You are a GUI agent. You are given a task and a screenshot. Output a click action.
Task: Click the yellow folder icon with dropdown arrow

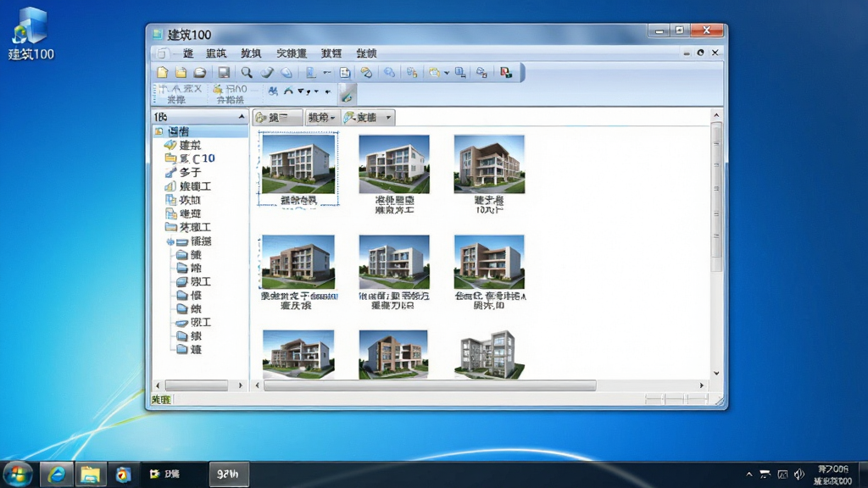tap(435, 73)
